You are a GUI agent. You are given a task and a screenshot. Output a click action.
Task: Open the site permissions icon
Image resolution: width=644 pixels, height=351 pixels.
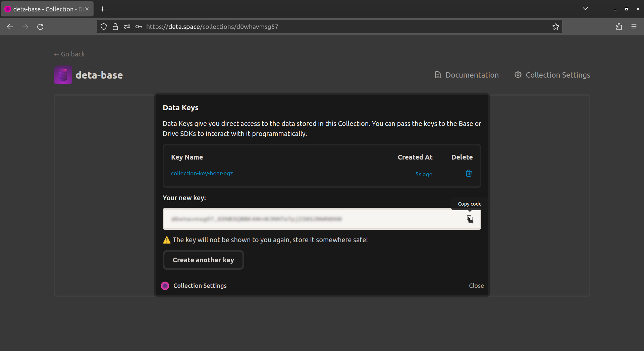127,27
